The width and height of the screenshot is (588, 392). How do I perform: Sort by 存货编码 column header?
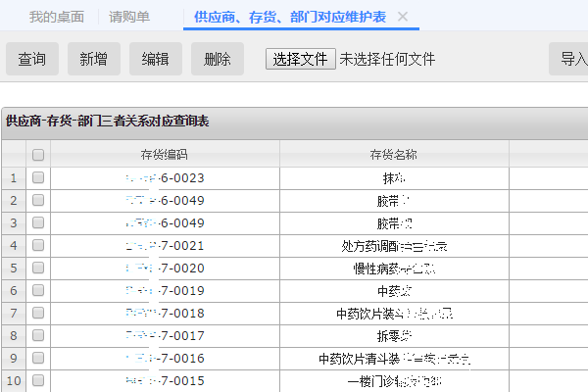tap(164, 155)
